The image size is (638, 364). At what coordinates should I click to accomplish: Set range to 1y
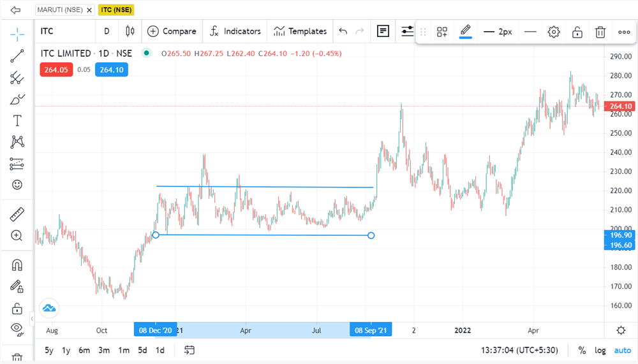(66, 350)
